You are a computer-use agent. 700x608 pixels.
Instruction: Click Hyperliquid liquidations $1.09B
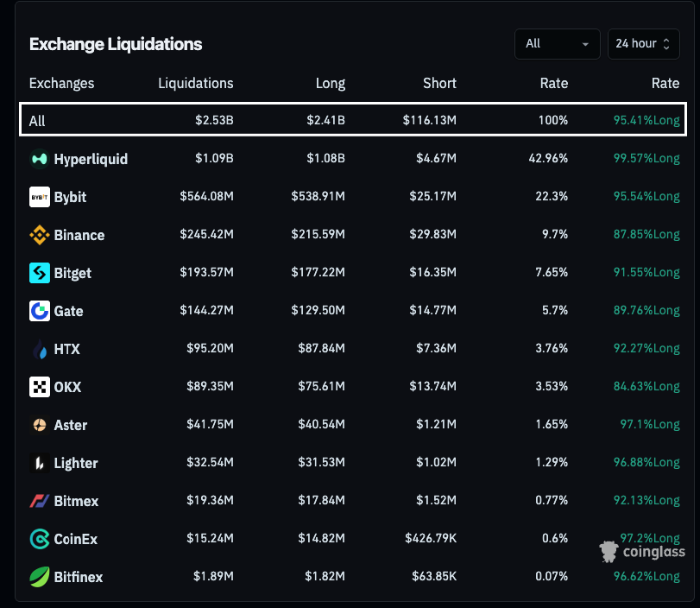(x=214, y=158)
